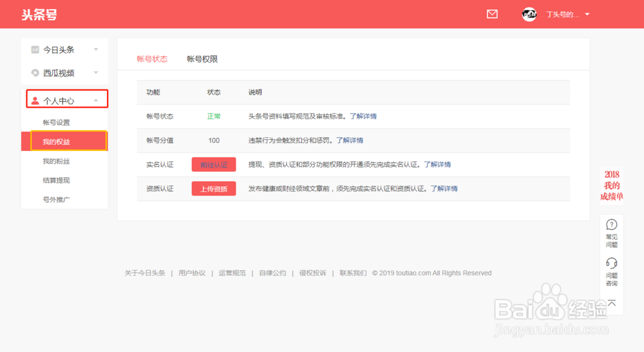This screenshot has width=644, height=352.
Task: Click the 资质认证 row label
Action: 160,189
